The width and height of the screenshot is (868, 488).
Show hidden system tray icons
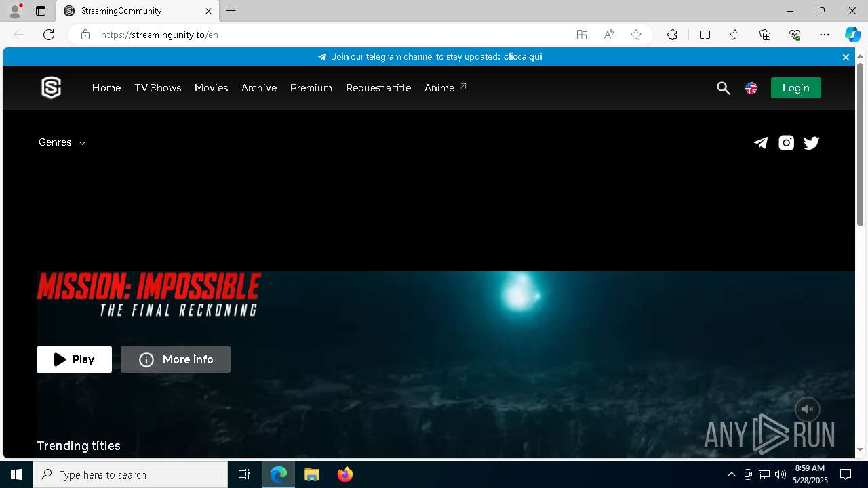pos(731,474)
